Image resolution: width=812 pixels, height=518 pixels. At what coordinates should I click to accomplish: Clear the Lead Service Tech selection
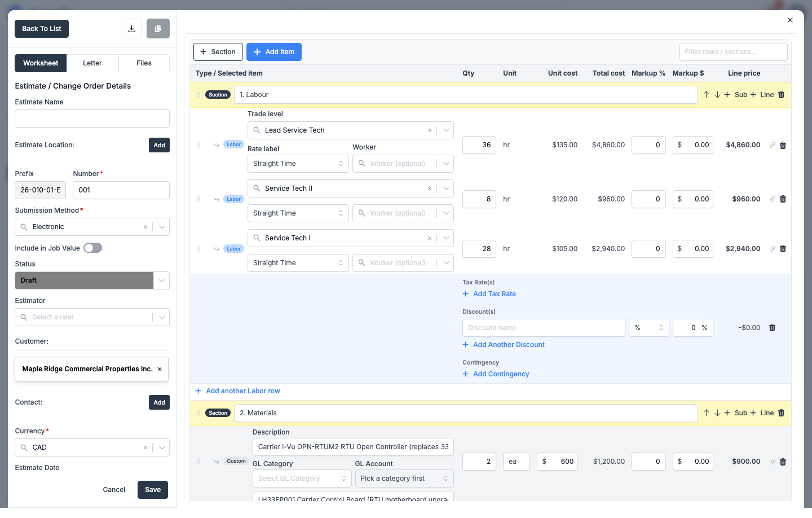point(430,130)
